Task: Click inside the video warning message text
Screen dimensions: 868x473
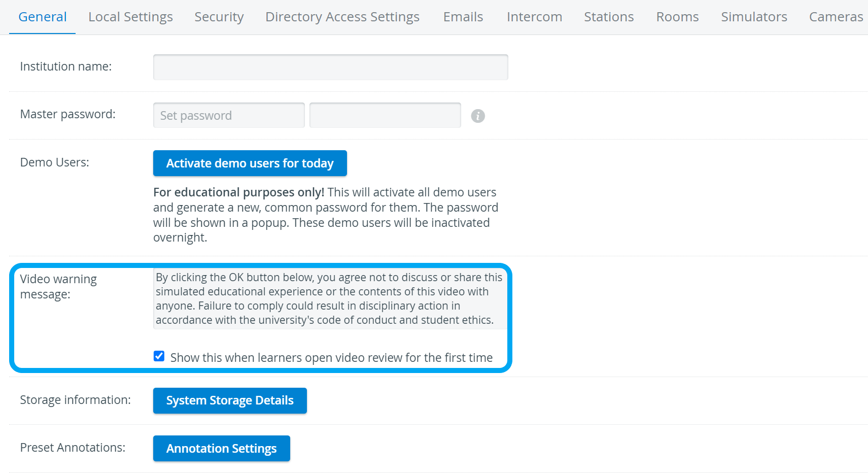Action: click(330, 299)
